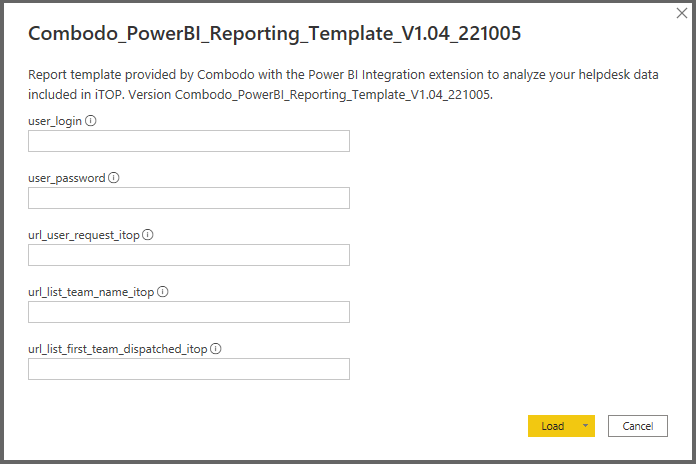The height and width of the screenshot is (464, 697).
Task: Click the url_list_team_name_itop label
Action: point(91,292)
